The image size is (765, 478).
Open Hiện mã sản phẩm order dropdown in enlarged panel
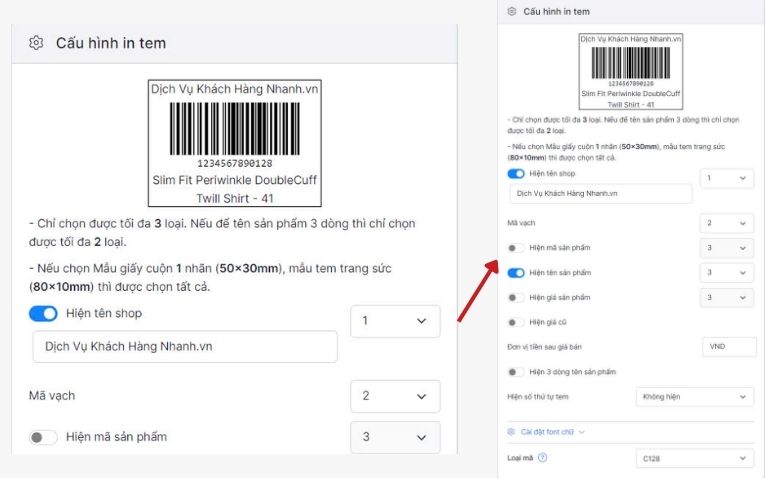click(x=395, y=437)
